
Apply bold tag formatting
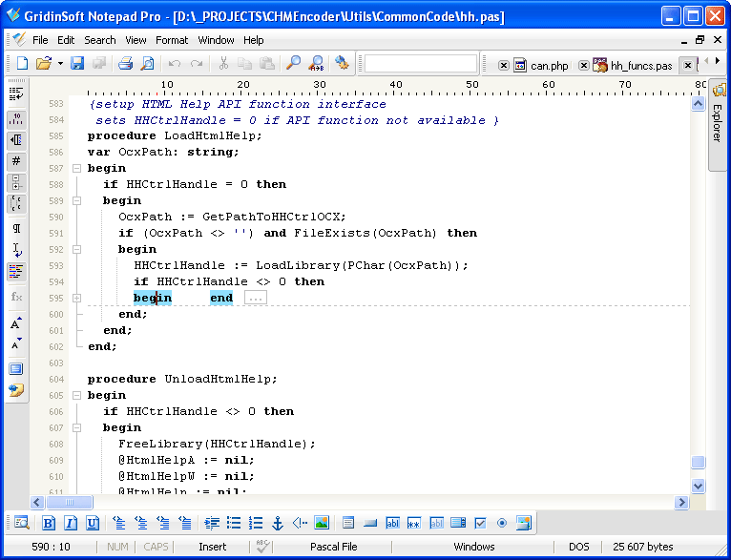tap(49, 523)
